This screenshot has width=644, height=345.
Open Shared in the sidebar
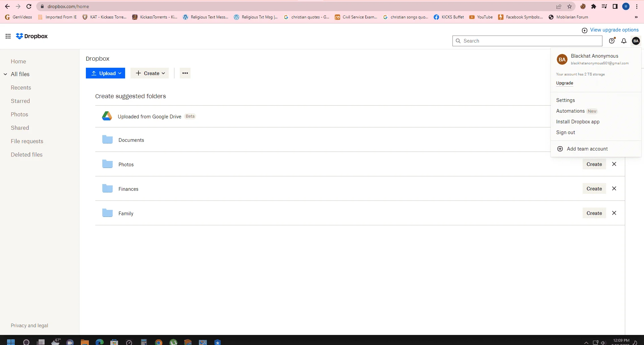(20, 128)
